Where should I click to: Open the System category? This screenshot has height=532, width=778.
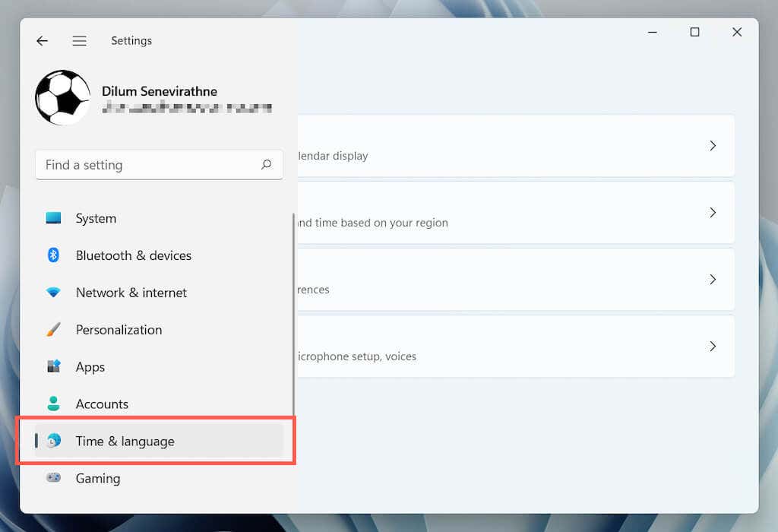159,218
